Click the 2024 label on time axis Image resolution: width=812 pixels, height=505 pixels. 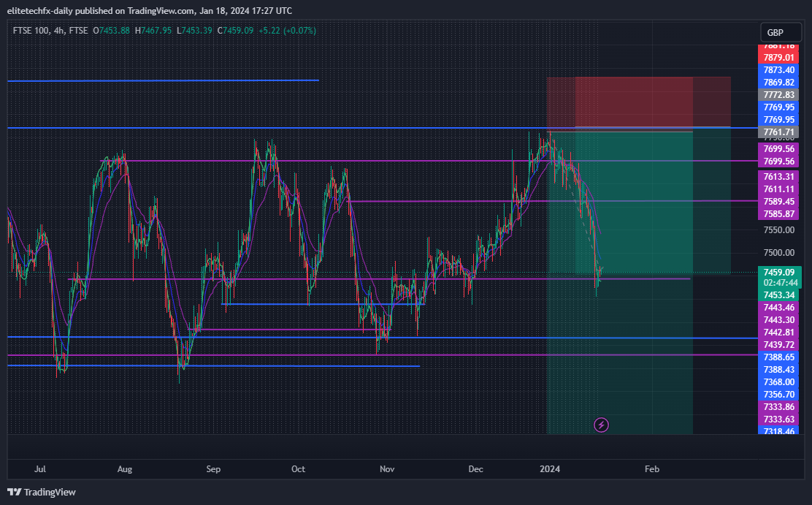[550, 469]
